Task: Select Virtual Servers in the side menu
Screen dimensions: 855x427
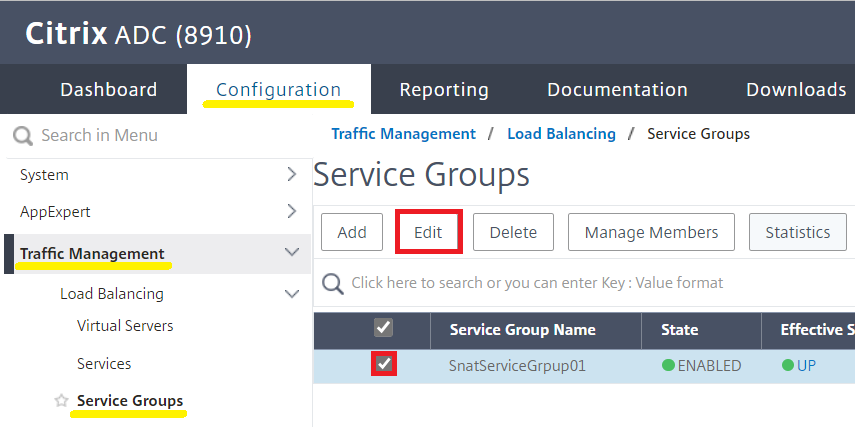Action: coord(125,326)
